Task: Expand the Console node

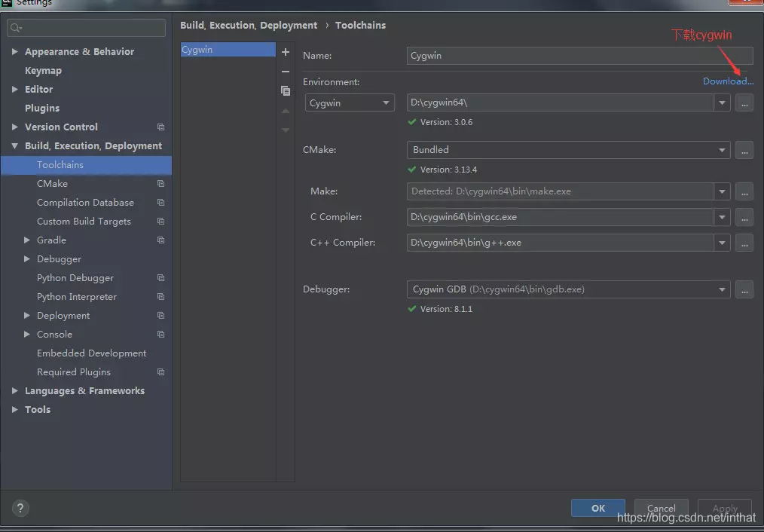Action: (x=27, y=335)
